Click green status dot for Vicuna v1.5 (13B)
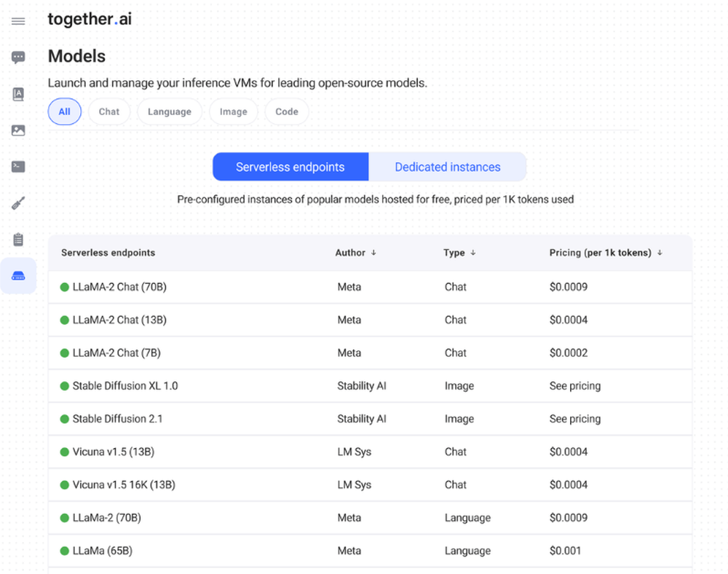 click(65, 452)
